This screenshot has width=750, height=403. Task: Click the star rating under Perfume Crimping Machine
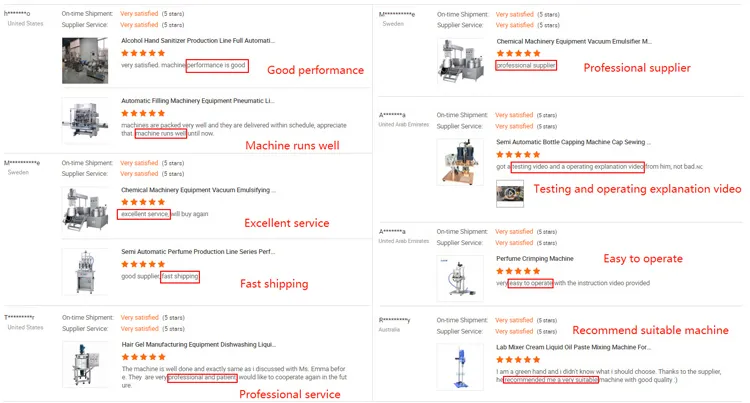tap(518, 271)
